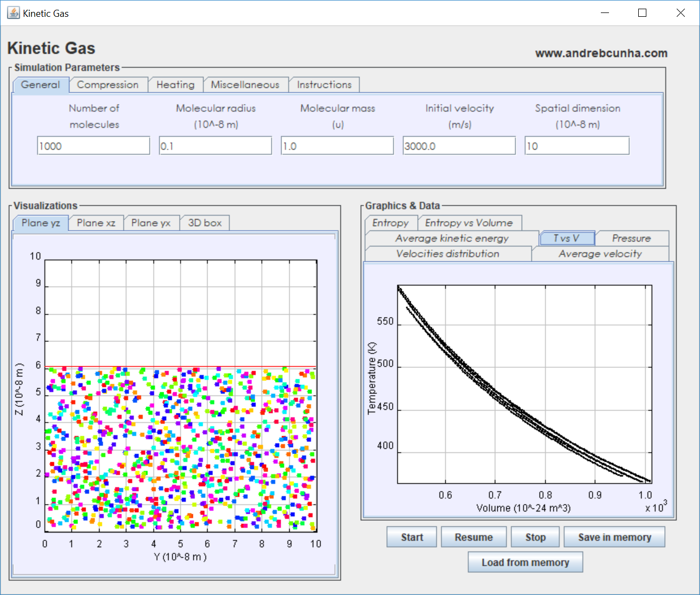Image resolution: width=700 pixels, height=595 pixels.
Task: Click the red piston line in plot
Action: (x=180, y=367)
